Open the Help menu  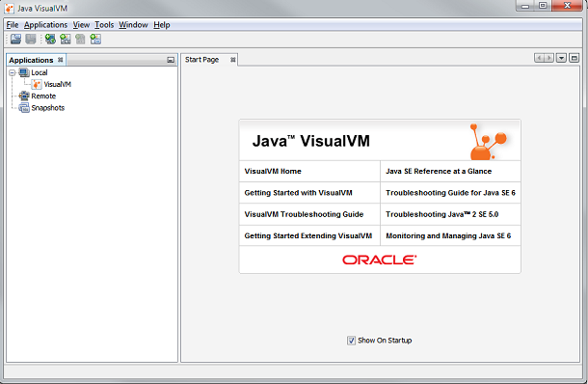(162, 25)
